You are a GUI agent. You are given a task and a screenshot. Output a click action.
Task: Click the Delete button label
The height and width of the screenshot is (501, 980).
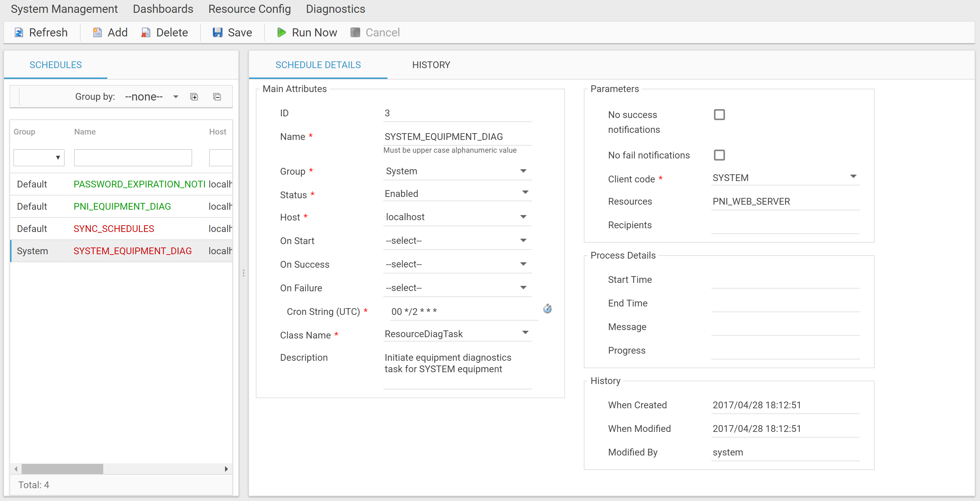click(x=172, y=33)
